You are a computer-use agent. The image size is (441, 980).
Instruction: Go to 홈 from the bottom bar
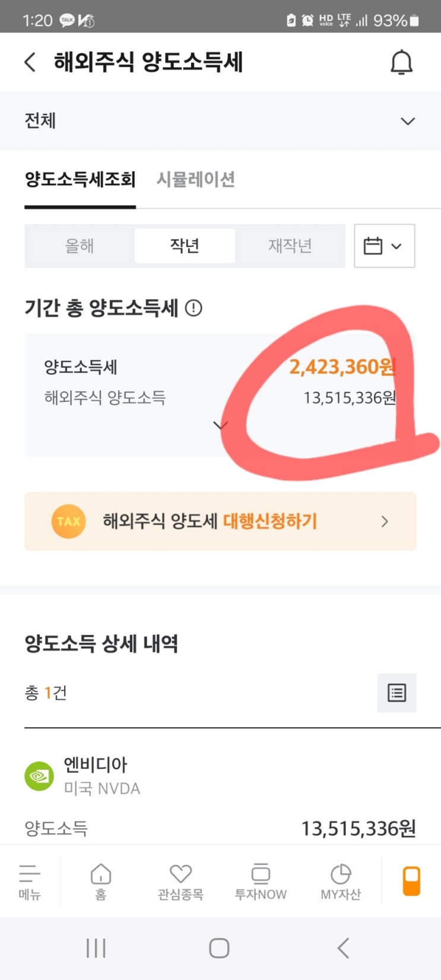pyautogui.click(x=101, y=881)
